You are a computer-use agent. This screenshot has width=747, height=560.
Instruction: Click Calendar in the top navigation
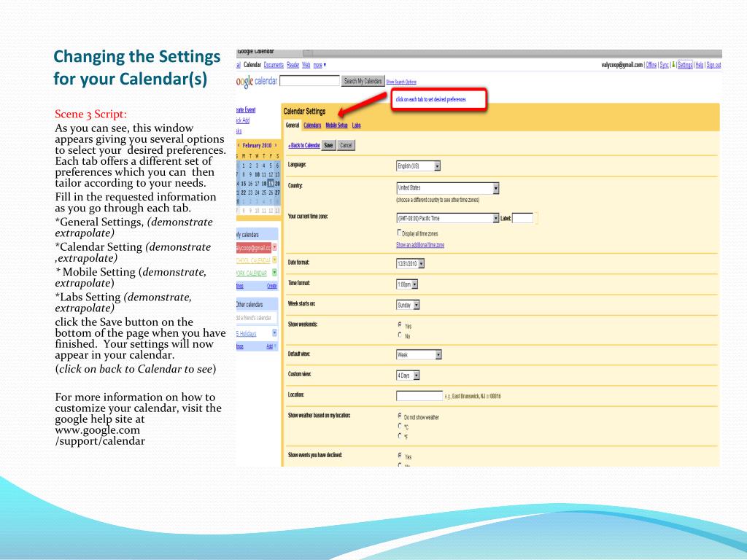[252, 65]
